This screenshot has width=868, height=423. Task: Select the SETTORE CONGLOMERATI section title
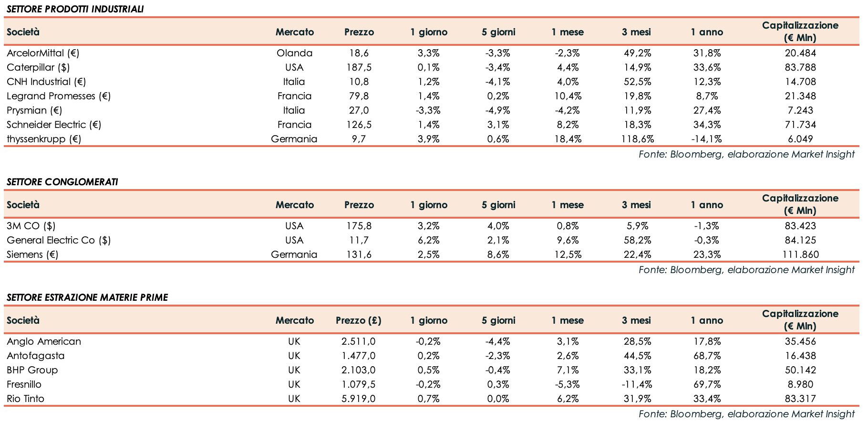62,182
